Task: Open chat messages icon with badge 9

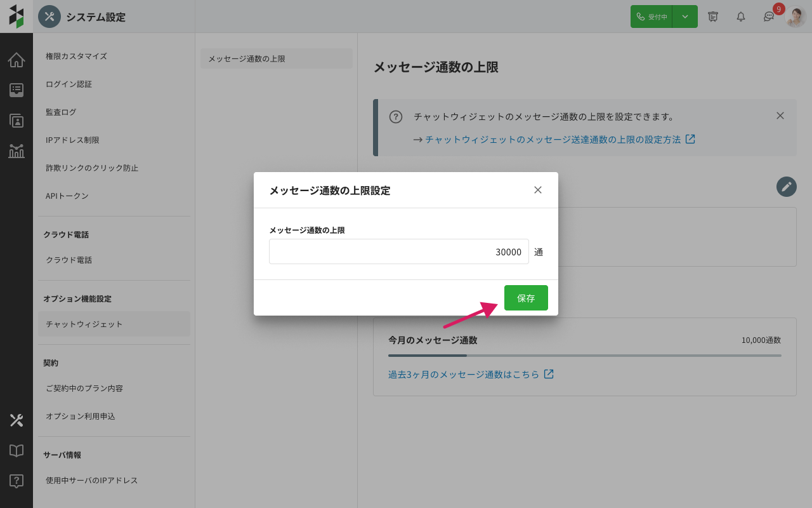Action: coord(769,17)
